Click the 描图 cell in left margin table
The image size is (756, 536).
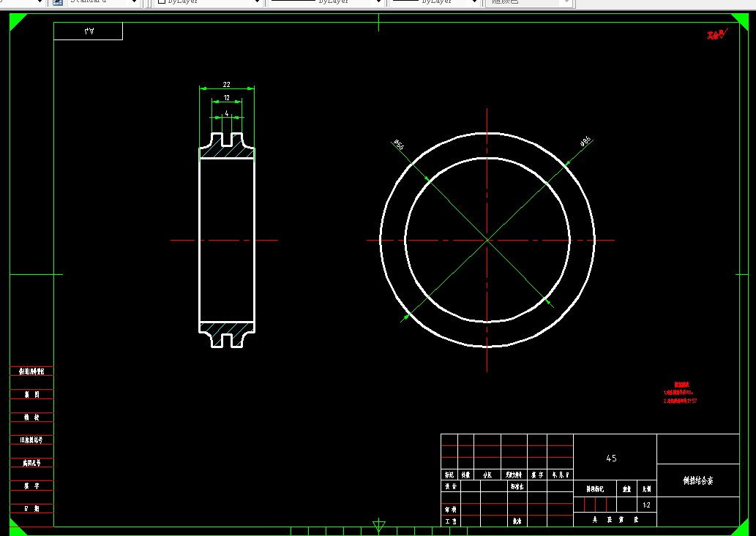click(x=31, y=394)
